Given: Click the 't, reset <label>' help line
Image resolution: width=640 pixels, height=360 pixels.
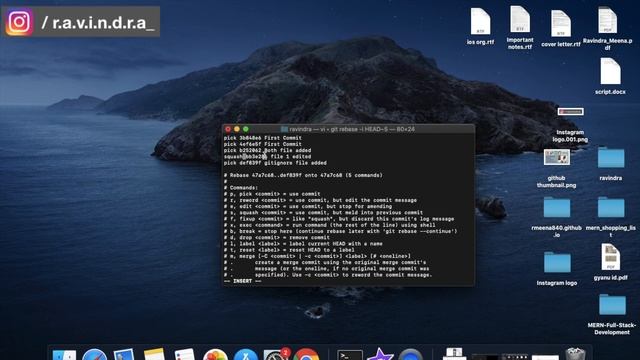Looking at the screenshot, I should click(289, 250).
